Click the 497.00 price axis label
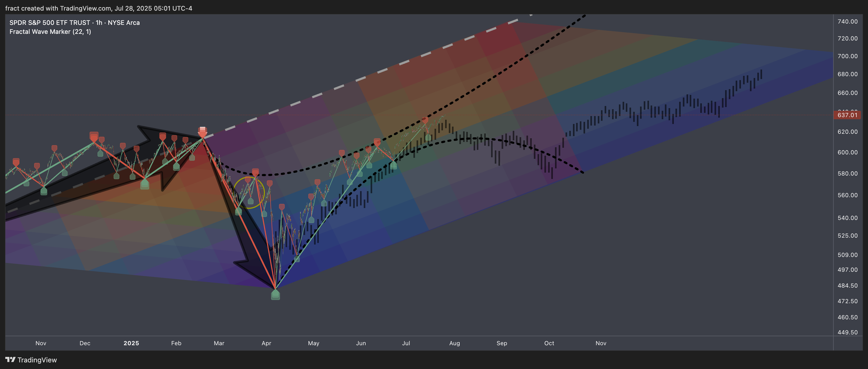 pyautogui.click(x=847, y=270)
